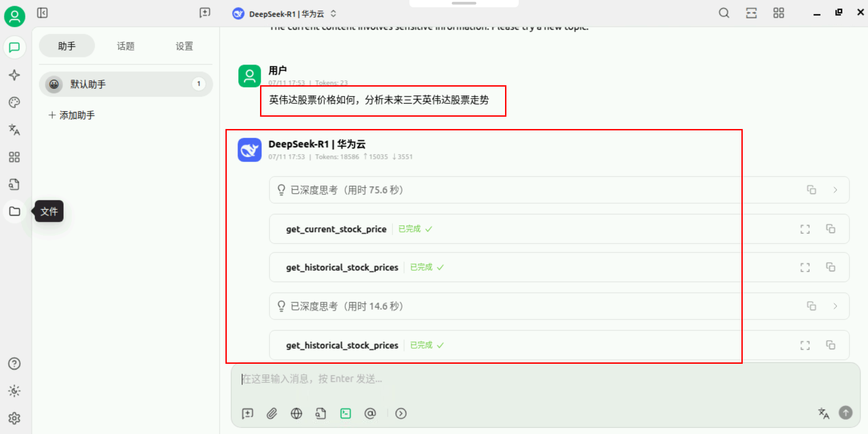Click the user message avatar
The width and height of the screenshot is (868, 434).
click(250, 76)
